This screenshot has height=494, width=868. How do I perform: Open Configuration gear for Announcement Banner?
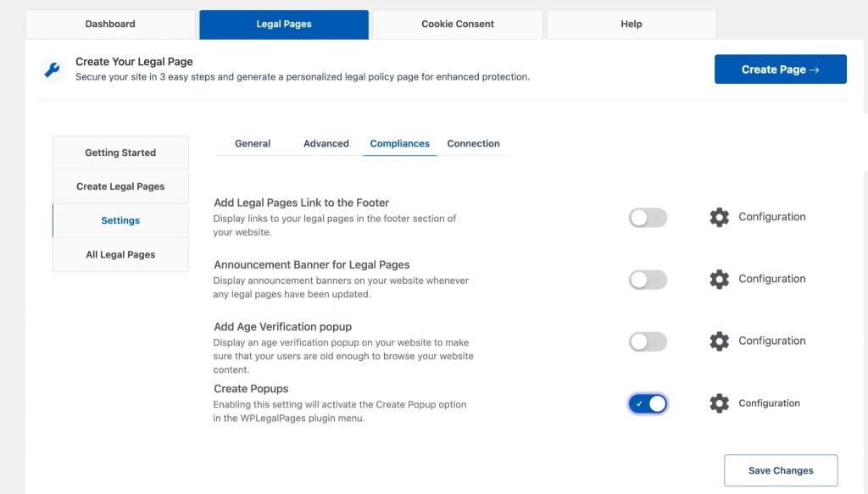(x=719, y=279)
